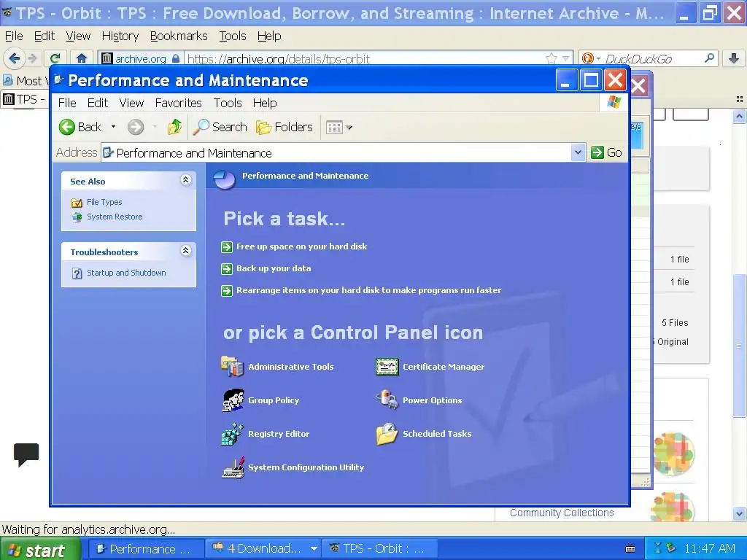Screen dimensions: 747x560
Task: Open browser Bookmarks menu
Action: click(179, 36)
